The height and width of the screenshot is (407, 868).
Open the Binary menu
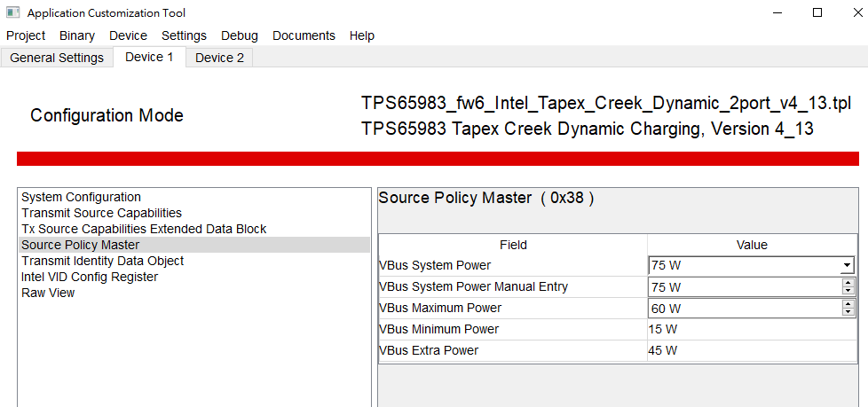click(77, 35)
